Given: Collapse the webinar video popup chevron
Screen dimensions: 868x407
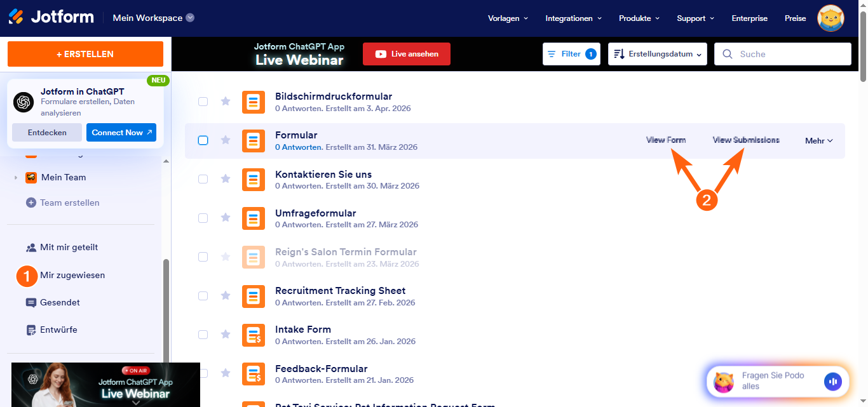Looking at the screenshot, I should point(135,402).
